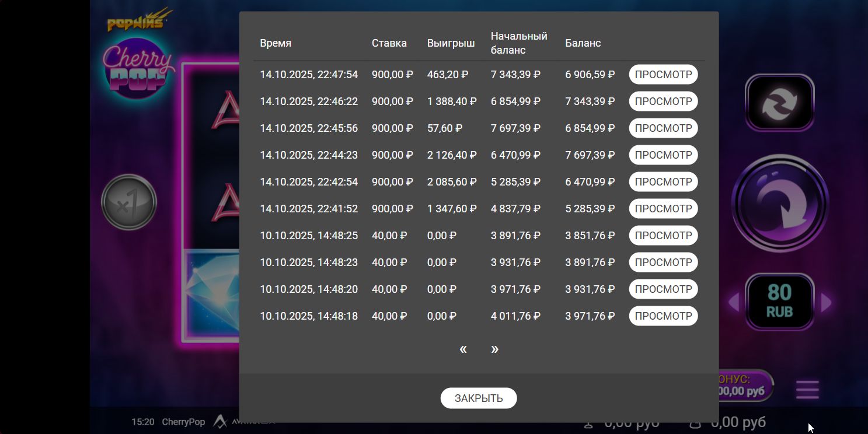View round from 10.10.2025, 14:48:25

pyautogui.click(x=663, y=236)
